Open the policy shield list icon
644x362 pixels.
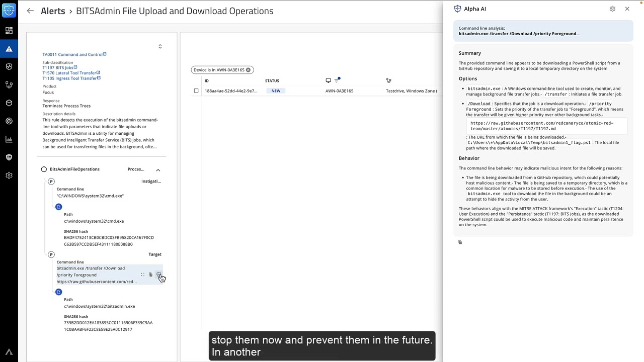[9, 157]
